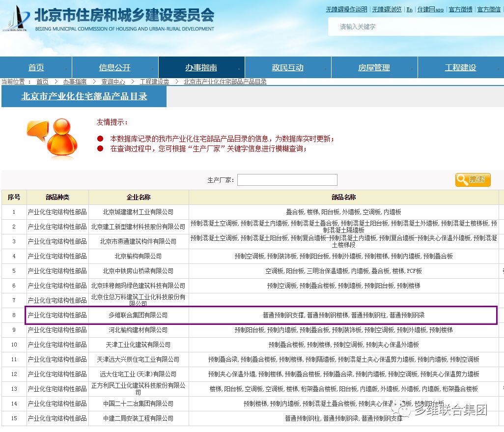Focus the 生产厂家 input field
This screenshot has width=504, height=432.
tap(287, 180)
